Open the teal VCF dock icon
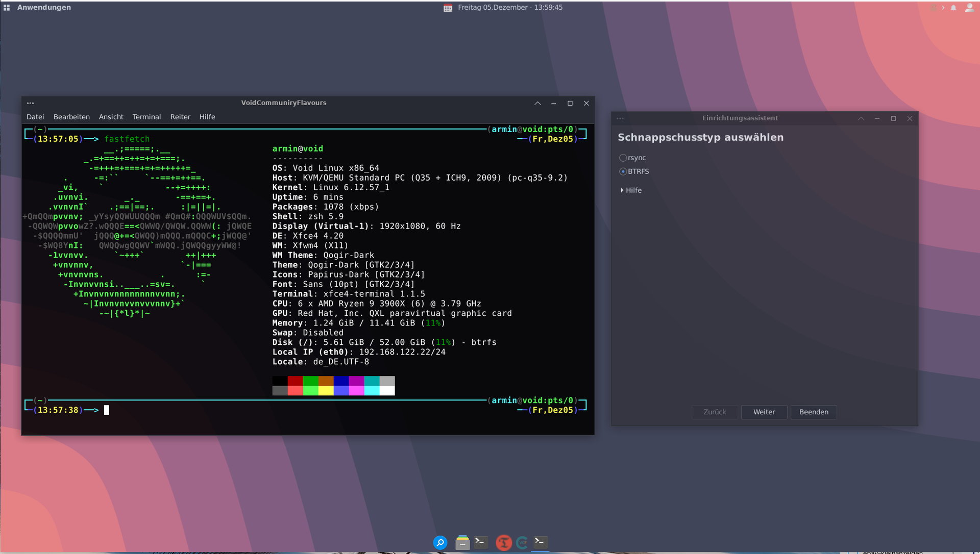The height and width of the screenshot is (554, 980). click(x=522, y=542)
